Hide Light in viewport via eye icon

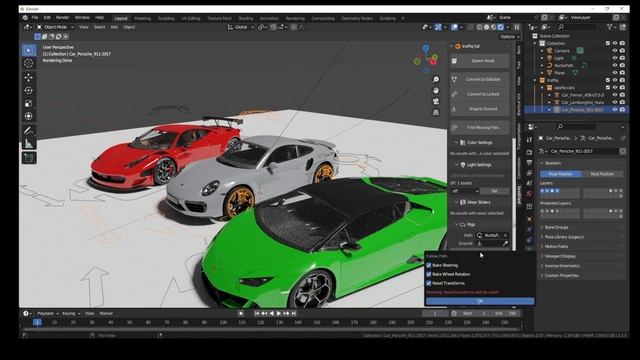(x=615, y=58)
